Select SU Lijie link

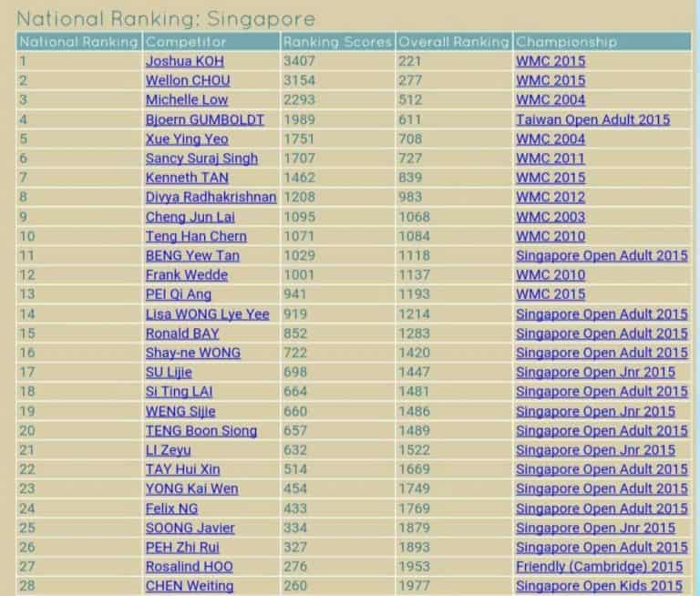(x=169, y=373)
